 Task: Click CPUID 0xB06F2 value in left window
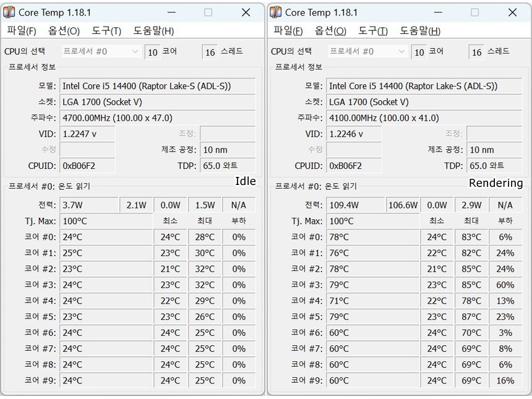tap(88, 166)
